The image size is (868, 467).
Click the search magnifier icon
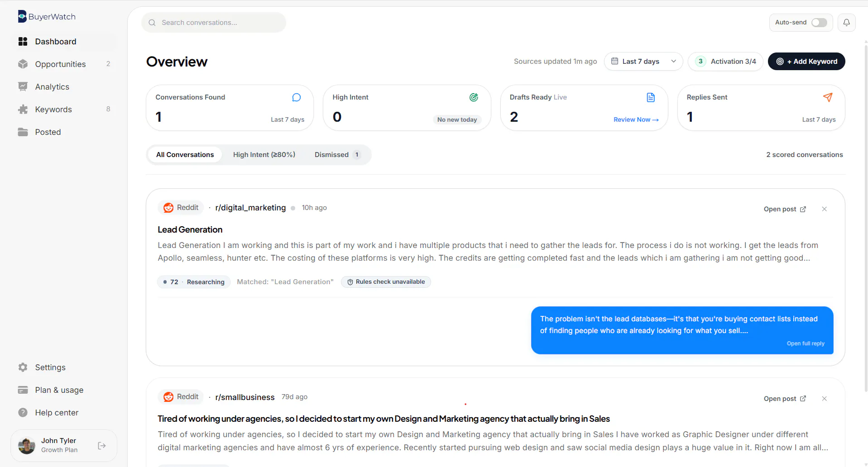[x=152, y=23]
